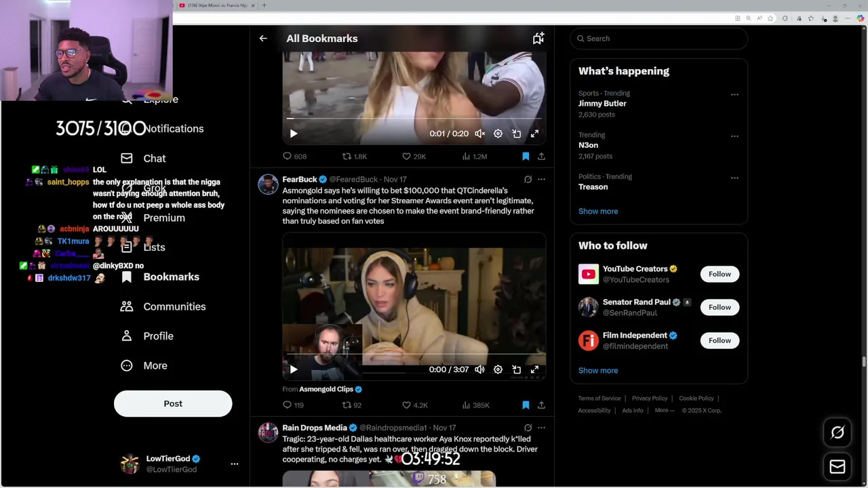Image resolution: width=868 pixels, height=488 pixels.
Task: Follow YouTube Creators
Action: pos(719,274)
